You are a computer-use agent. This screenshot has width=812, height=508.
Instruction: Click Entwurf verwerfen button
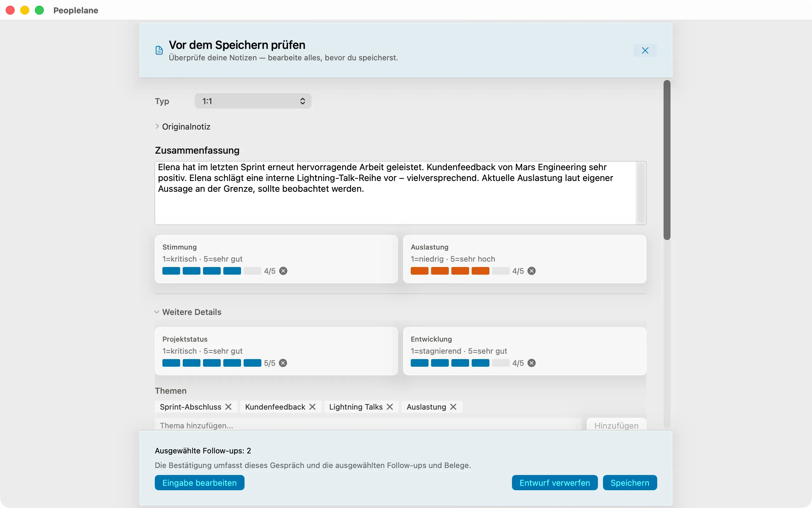coord(555,483)
